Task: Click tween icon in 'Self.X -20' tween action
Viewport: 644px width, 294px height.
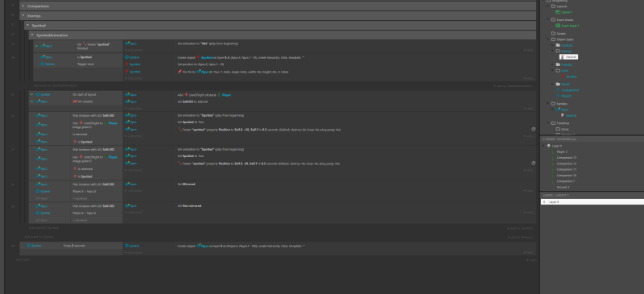Action: pos(180,164)
